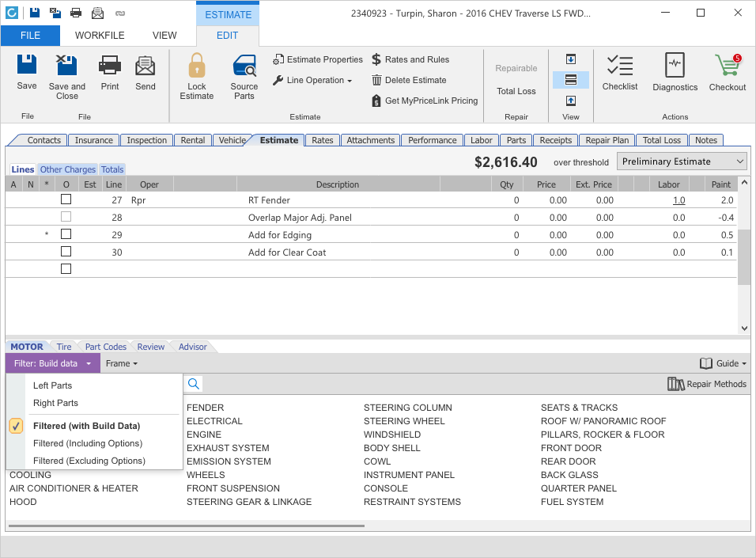This screenshot has height=558, width=756.
Task: Click the Checkout cart icon
Action: [x=727, y=66]
